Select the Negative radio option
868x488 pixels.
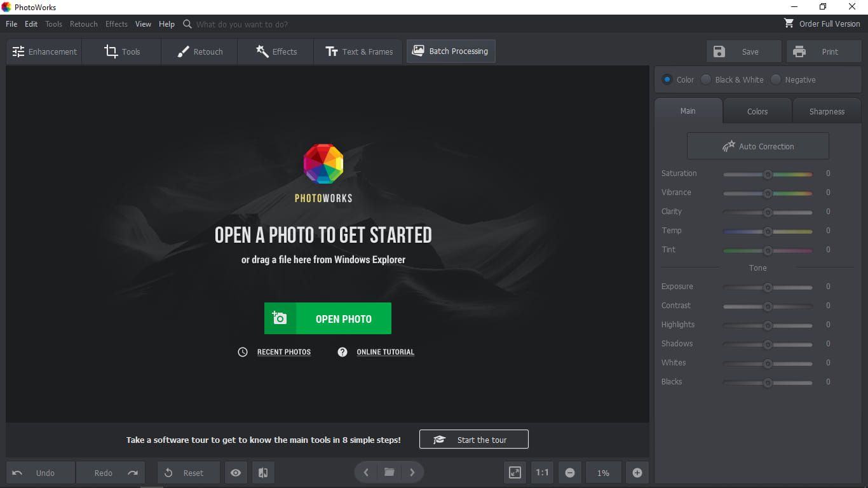pyautogui.click(x=794, y=79)
